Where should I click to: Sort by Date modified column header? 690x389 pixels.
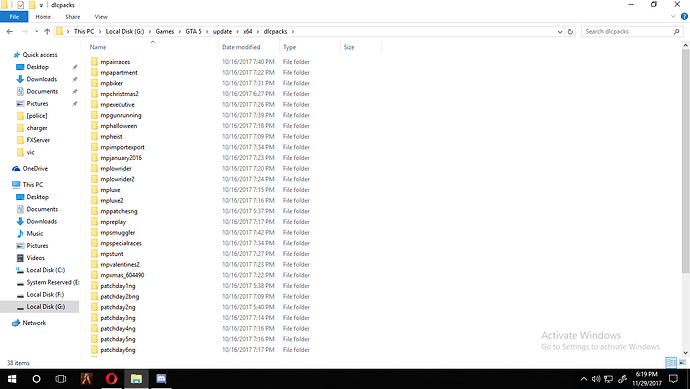pyautogui.click(x=241, y=47)
